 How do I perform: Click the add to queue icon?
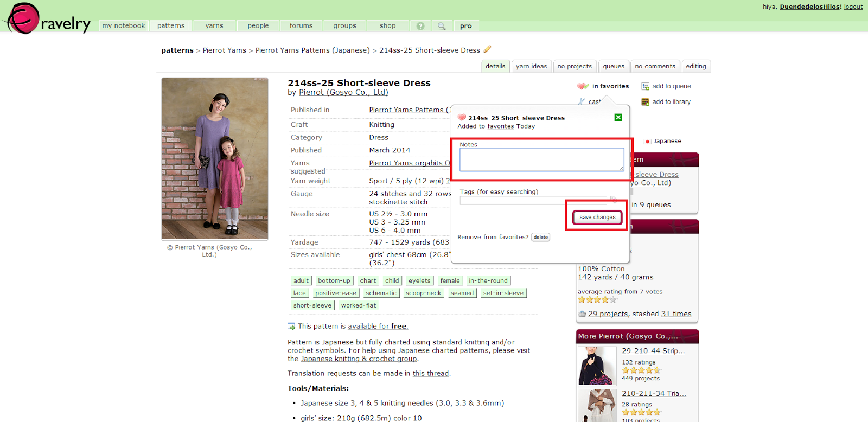(x=646, y=86)
